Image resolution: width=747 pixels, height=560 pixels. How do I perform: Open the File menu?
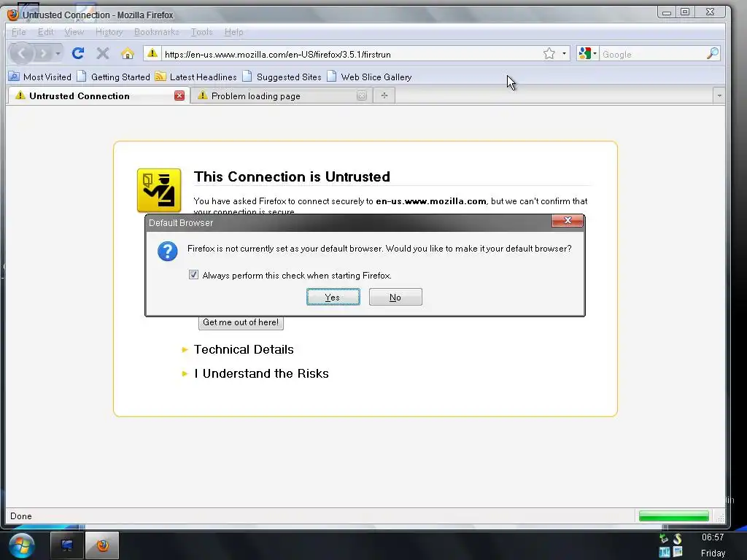tap(18, 32)
